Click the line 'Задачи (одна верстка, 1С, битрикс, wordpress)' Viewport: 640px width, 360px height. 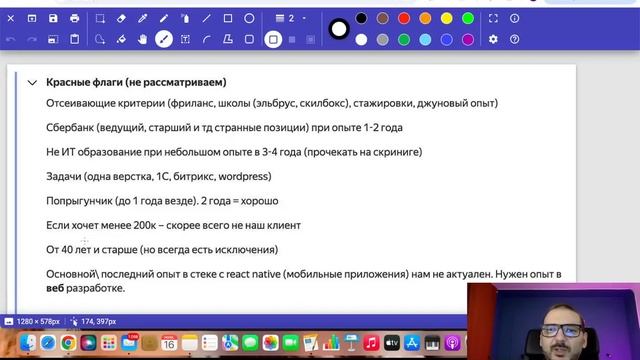[x=159, y=176]
